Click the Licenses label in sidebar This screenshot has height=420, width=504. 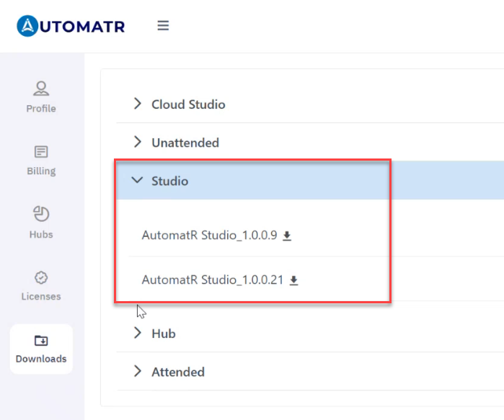tap(41, 296)
